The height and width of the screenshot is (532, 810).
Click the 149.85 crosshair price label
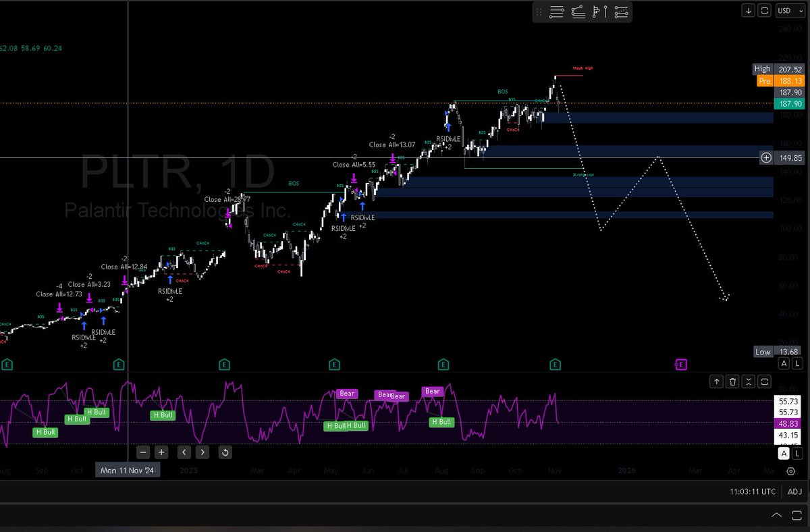[x=789, y=158]
